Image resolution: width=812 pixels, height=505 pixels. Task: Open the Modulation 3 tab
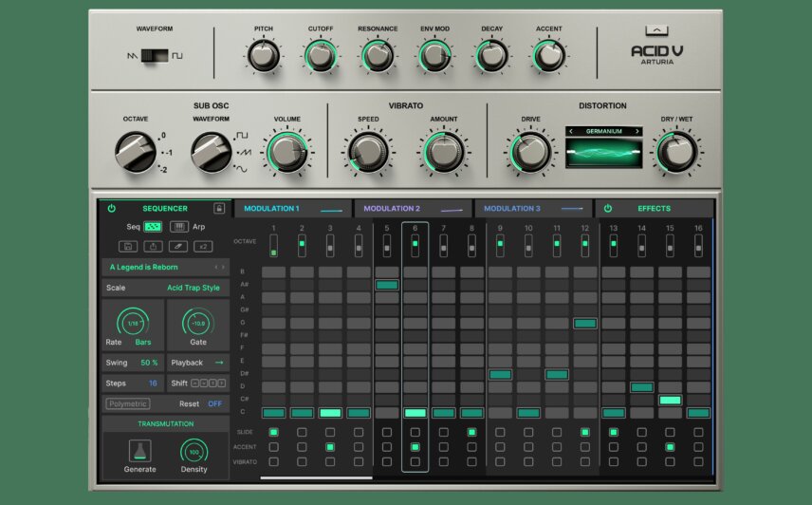coord(534,208)
